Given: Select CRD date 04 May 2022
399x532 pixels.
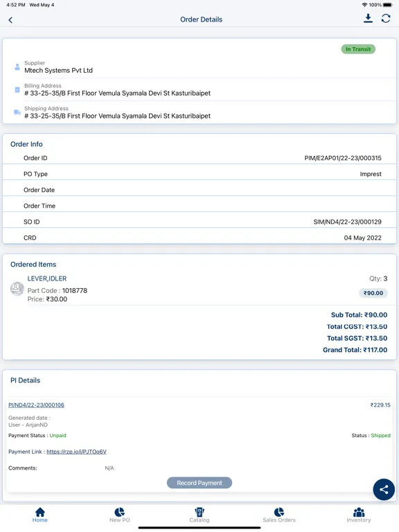Looking at the screenshot, I should tap(363, 238).
